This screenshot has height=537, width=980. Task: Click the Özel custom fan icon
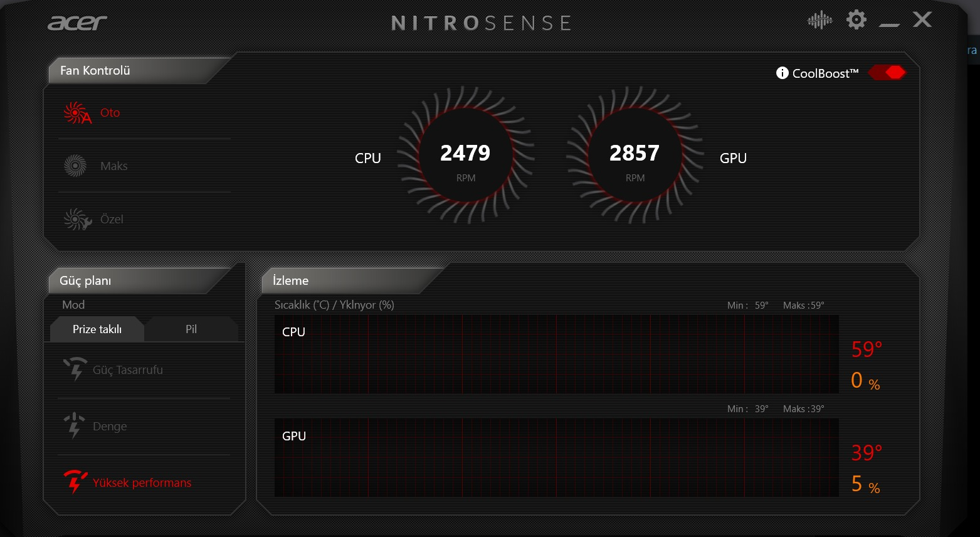(x=77, y=220)
